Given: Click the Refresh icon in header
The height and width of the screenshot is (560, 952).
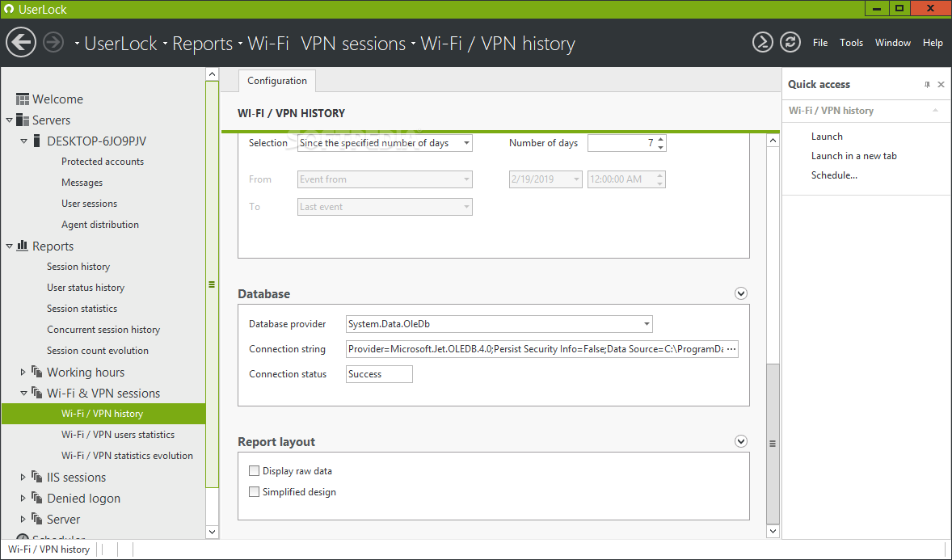Looking at the screenshot, I should pyautogui.click(x=790, y=42).
